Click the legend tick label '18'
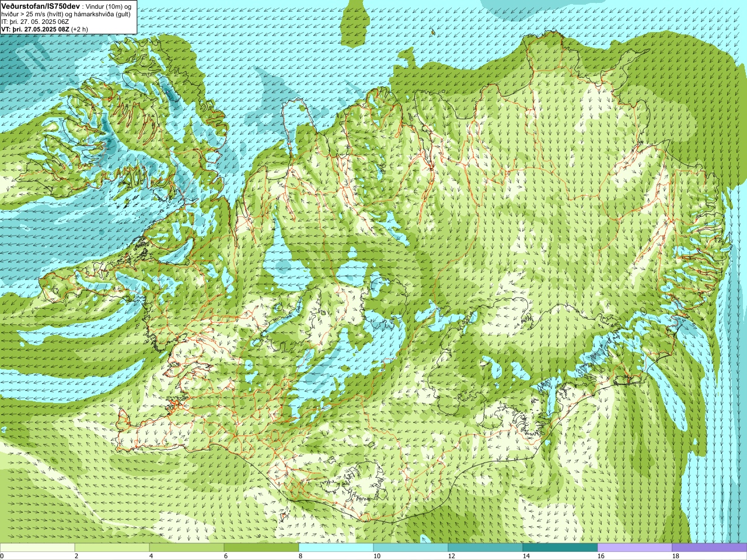Image resolution: width=747 pixels, height=560 pixels. click(x=675, y=556)
